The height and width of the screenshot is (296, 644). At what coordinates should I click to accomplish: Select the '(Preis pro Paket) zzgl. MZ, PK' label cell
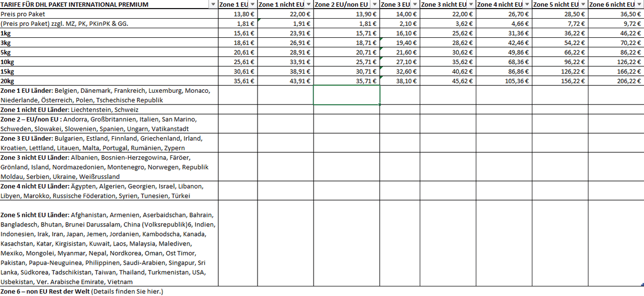(x=109, y=24)
